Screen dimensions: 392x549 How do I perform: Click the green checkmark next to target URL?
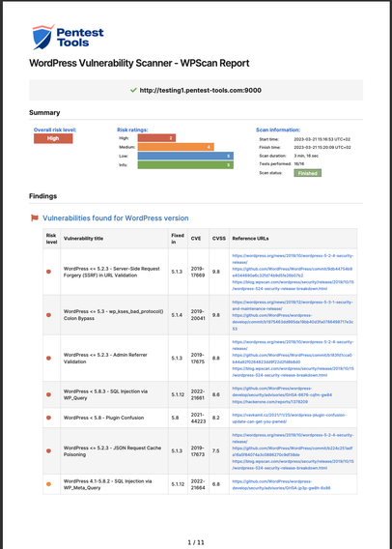tap(133, 90)
